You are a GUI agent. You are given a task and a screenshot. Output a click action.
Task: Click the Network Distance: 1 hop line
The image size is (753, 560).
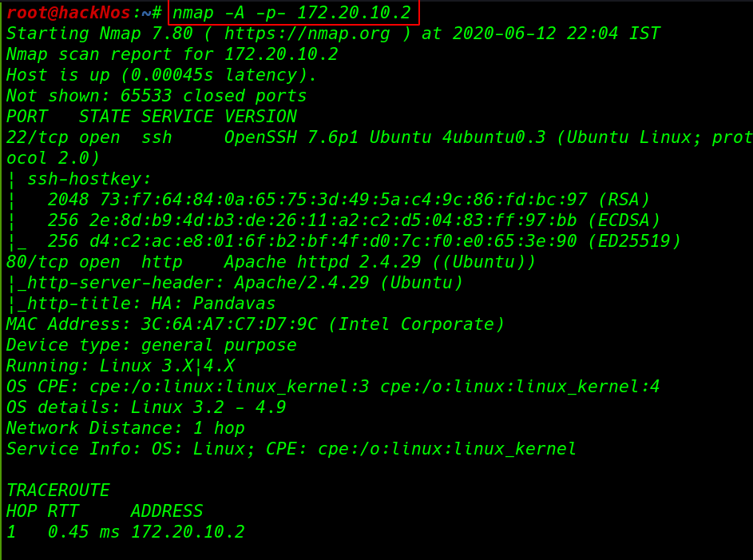(x=125, y=428)
